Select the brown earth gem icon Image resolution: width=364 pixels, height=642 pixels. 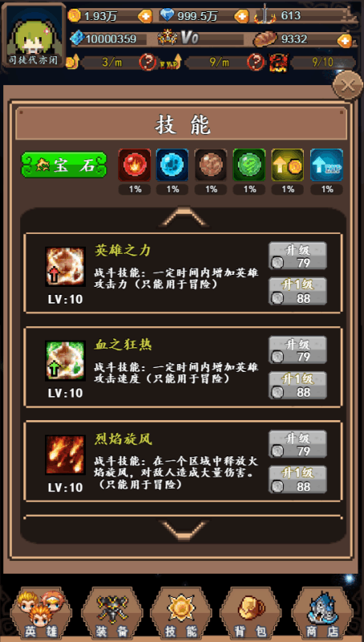pos(211,165)
